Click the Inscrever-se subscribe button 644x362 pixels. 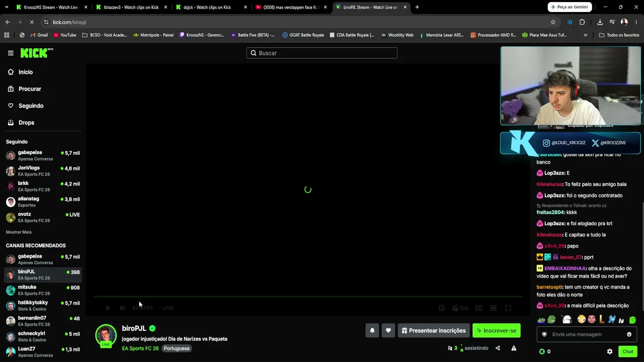(x=497, y=330)
